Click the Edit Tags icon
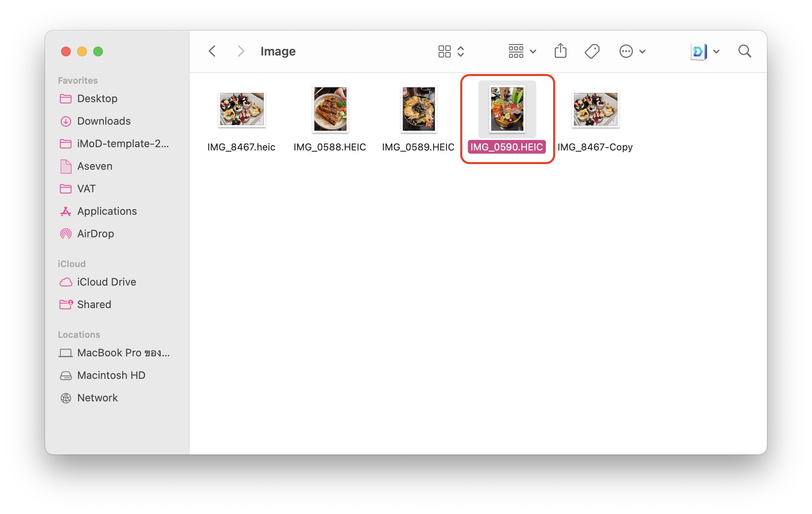The width and height of the screenshot is (812, 514). click(x=592, y=51)
